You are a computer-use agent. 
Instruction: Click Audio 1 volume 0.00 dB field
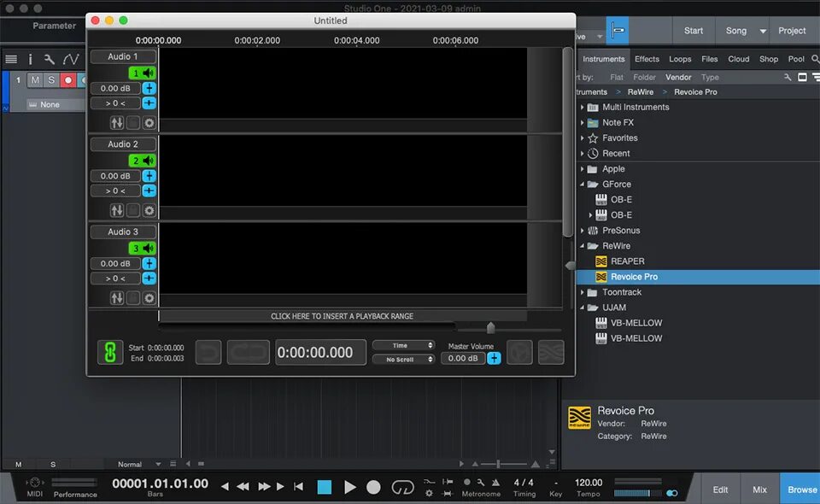tap(115, 88)
